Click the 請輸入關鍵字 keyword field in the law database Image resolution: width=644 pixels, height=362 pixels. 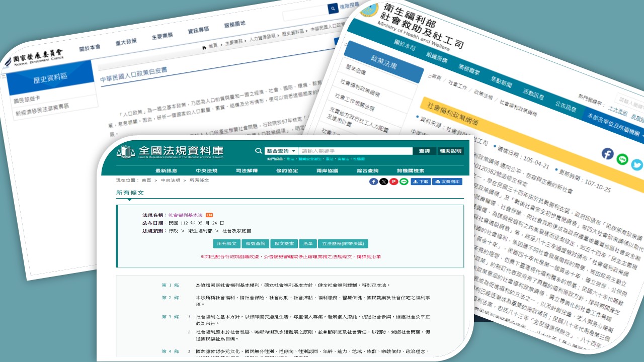tap(355, 151)
